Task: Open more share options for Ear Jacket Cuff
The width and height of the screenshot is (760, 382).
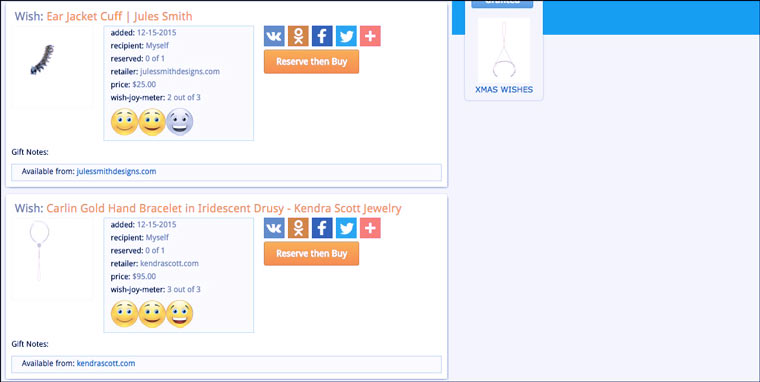Action: tap(370, 36)
